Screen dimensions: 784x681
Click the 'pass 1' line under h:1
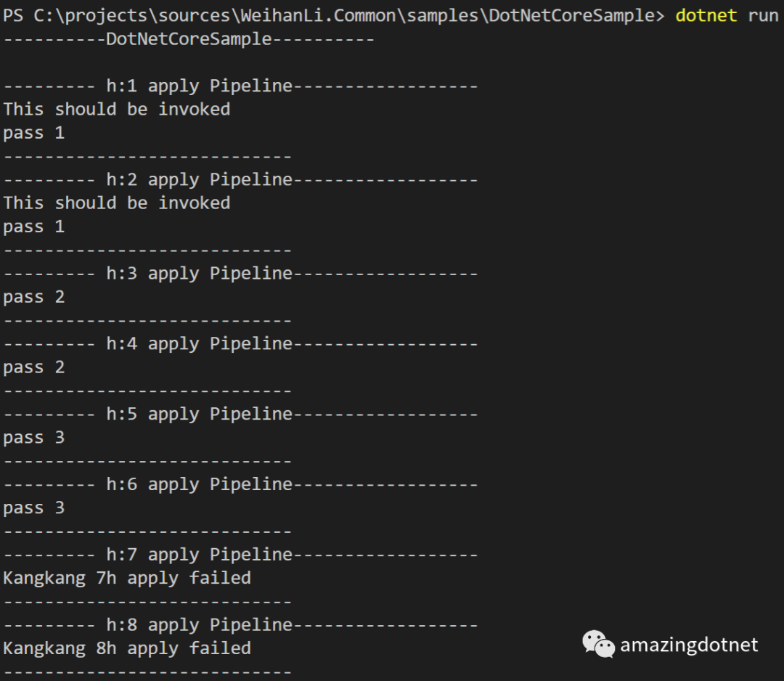point(34,133)
